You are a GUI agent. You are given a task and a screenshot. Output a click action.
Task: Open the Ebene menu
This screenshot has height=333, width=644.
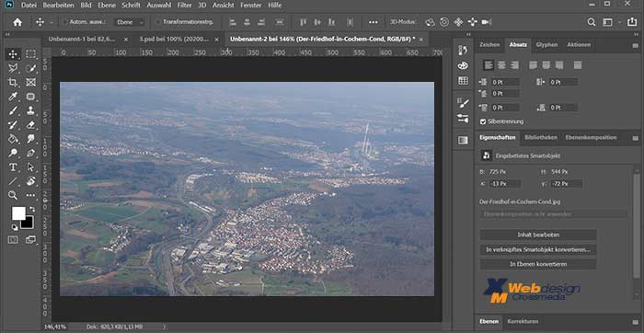coord(107,6)
